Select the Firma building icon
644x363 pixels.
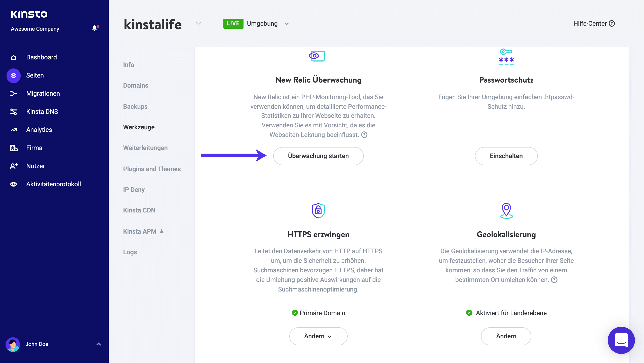pos(13,148)
